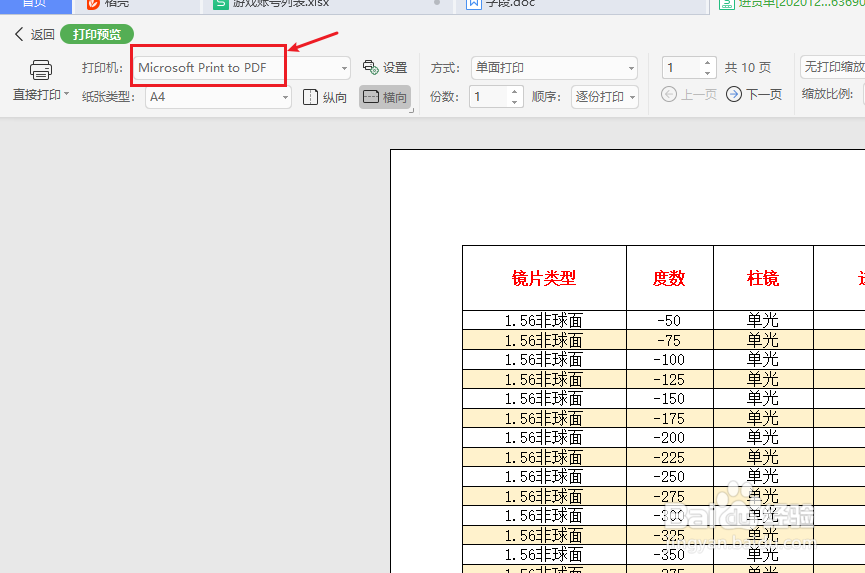This screenshot has width=865, height=573.
Task: Click the -175 degree cell
Action: tap(669, 419)
